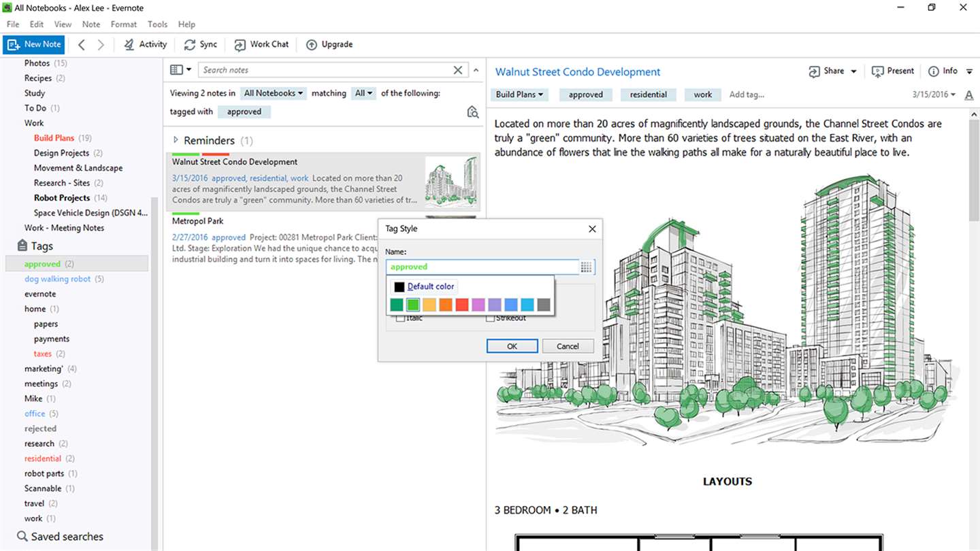The width and height of the screenshot is (980, 551).
Task: Choose the red color swatch
Action: pos(461,305)
